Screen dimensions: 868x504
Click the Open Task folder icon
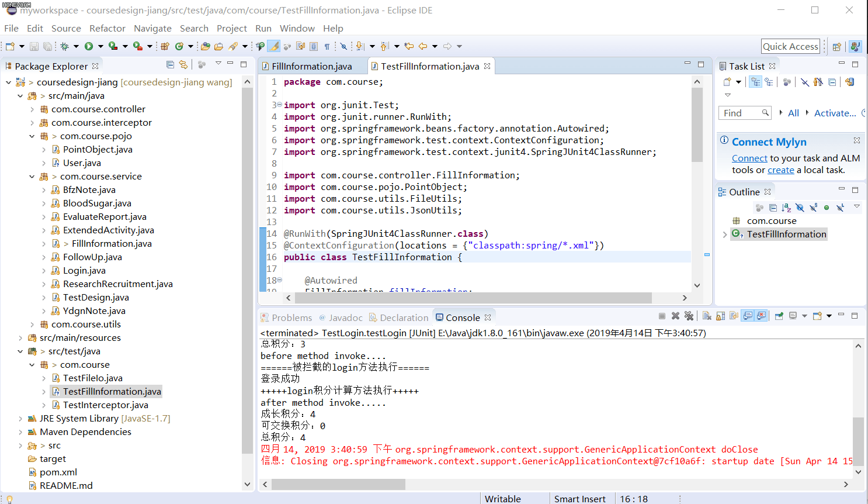218,46
